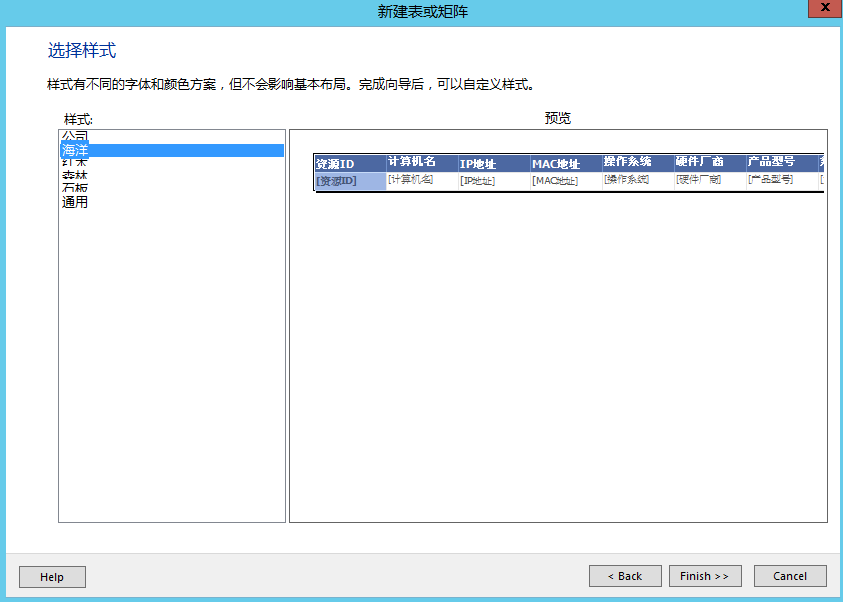
Task: Click the Finish >> button
Action: pos(705,576)
